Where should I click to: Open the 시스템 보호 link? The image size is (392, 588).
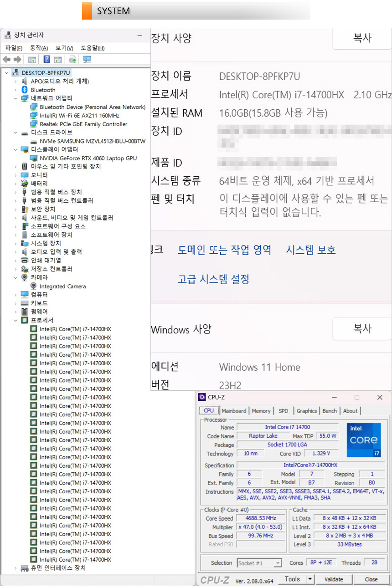click(311, 250)
